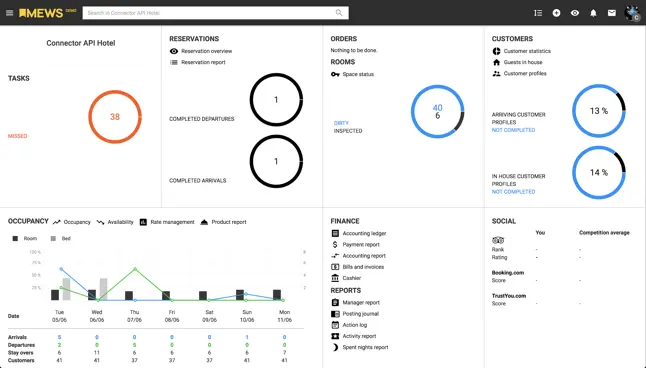Open Action log
The image size is (646, 368).
pos(354,325)
